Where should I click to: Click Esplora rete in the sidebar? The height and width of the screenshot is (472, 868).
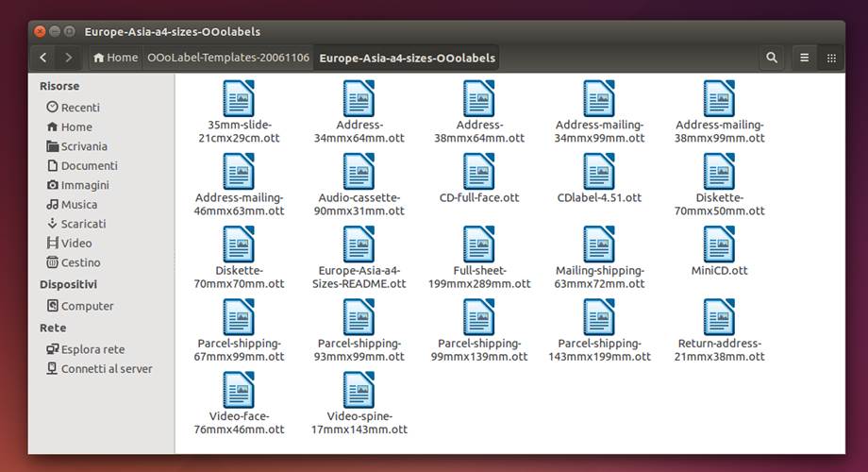point(86,349)
